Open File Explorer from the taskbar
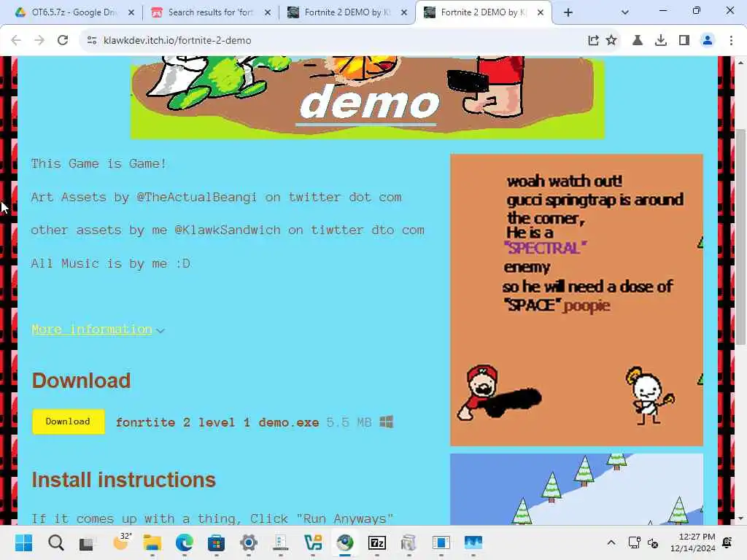 pos(152,542)
